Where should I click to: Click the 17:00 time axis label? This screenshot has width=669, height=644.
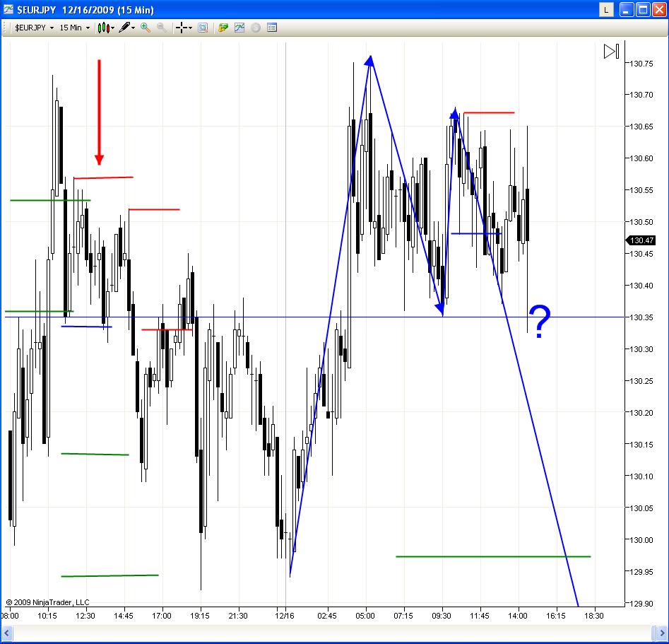point(162,616)
